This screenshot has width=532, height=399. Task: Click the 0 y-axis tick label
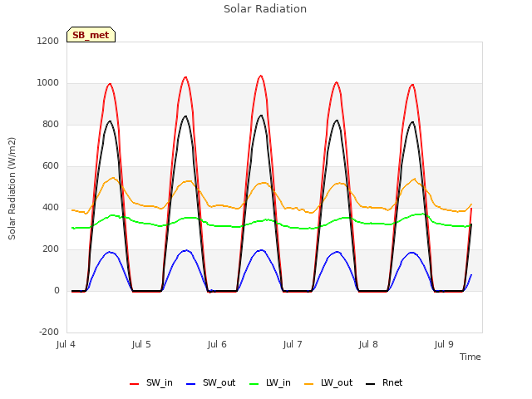[x=57, y=290]
